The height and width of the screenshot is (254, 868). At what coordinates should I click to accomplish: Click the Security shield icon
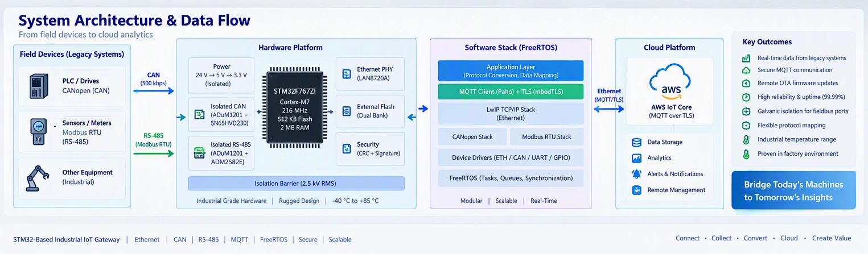point(346,149)
